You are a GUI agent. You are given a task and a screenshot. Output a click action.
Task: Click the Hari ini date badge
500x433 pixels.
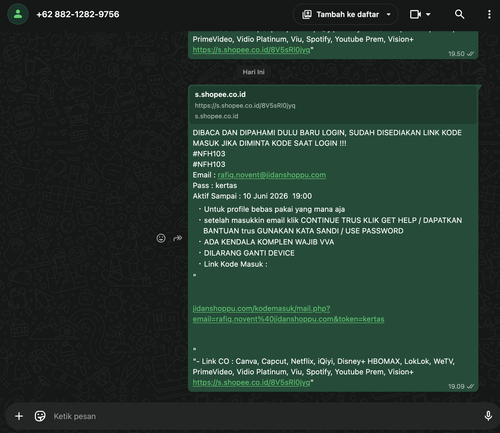click(x=253, y=72)
